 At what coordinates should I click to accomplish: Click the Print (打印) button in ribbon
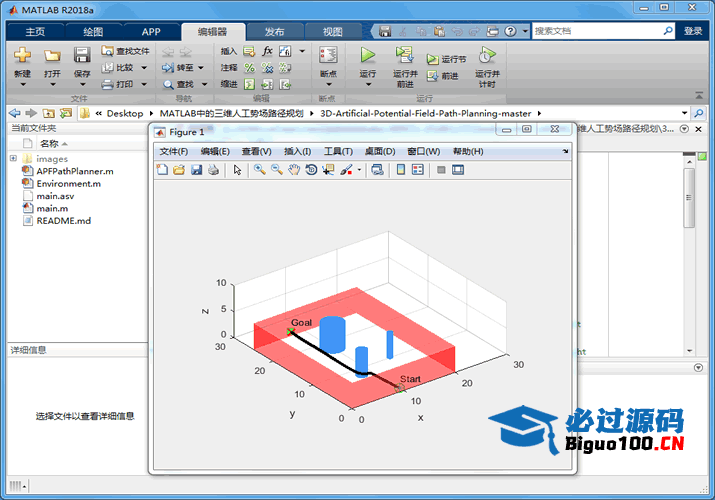click(118, 84)
